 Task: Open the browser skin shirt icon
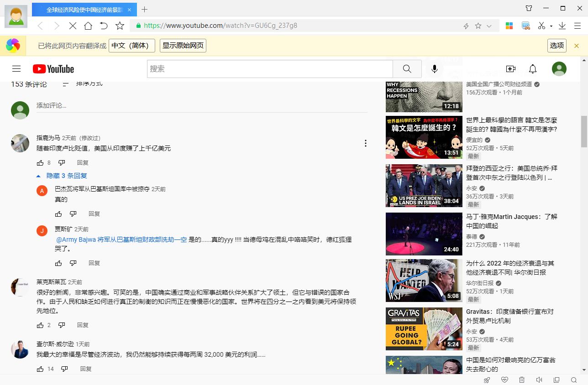click(529, 8)
